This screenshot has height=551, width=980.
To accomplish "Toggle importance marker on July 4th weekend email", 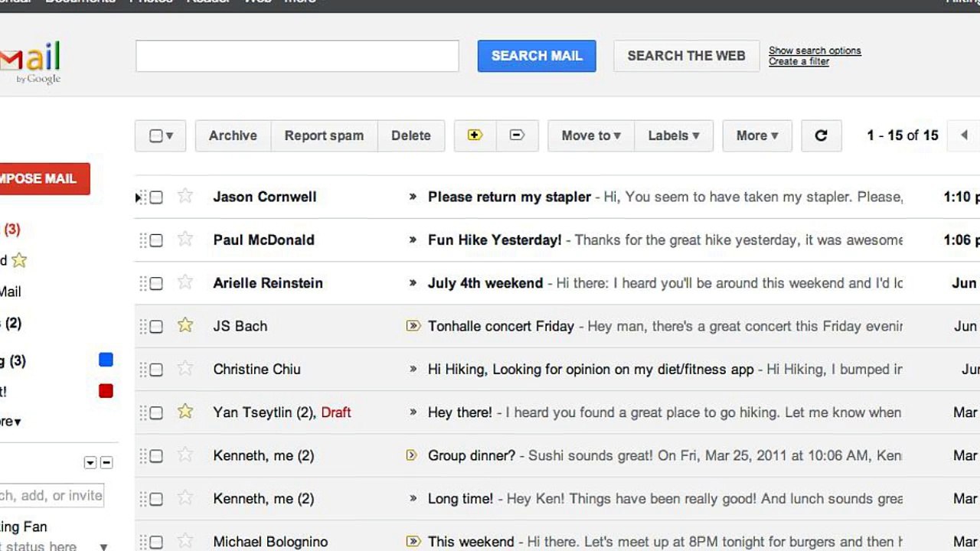I will 413,283.
